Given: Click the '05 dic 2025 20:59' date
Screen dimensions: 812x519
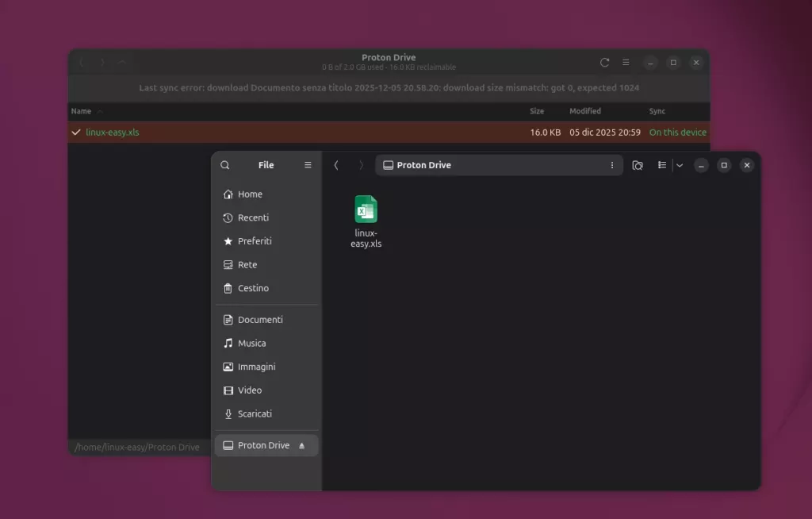Looking at the screenshot, I should coord(605,133).
